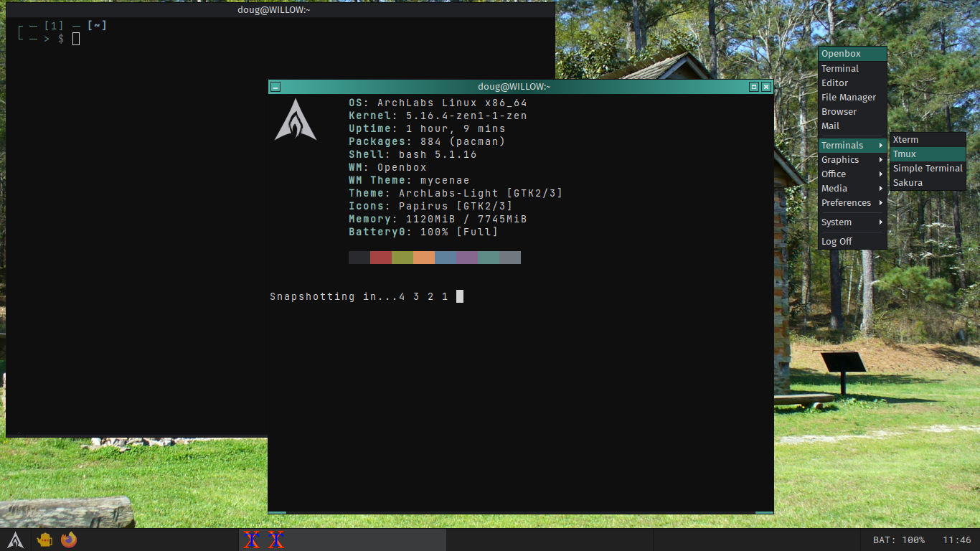Click the Shell: bash 5.1.16 line
The height and width of the screenshot is (551, 980).
click(x=413, y=155)
